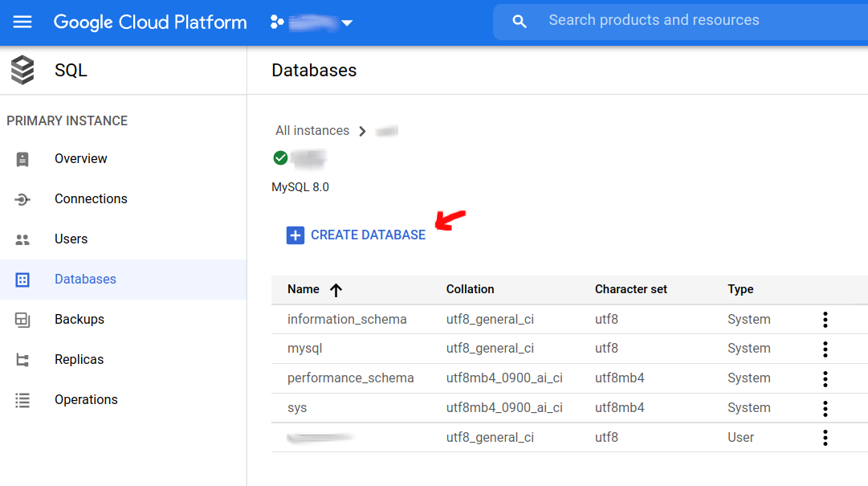
Task: Open the hamburger navigation menu
Action: click(22, 22)
